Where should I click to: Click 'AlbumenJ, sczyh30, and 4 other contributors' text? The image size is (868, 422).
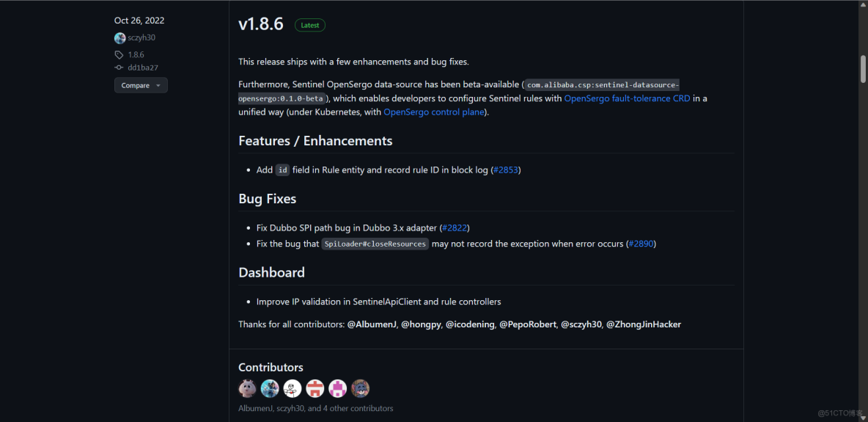click(315, 408)
